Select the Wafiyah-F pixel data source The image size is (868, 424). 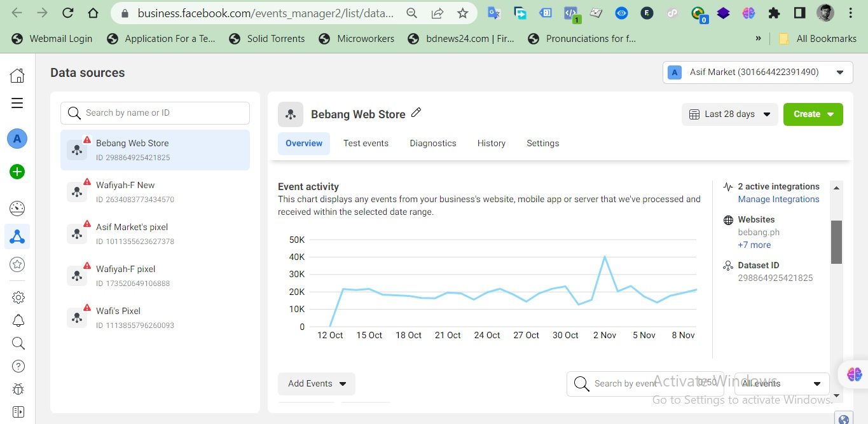[155, 276]
